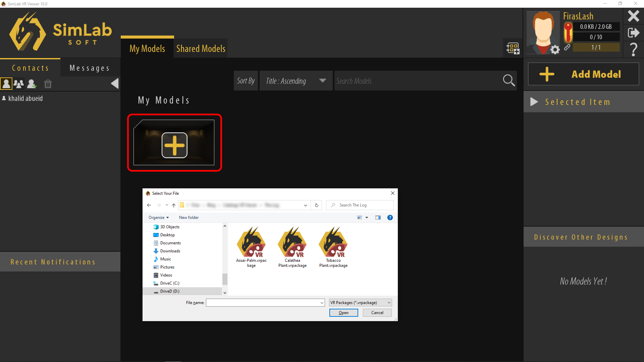Click Discover Other Designs
This screenshot has width=644, height=362.
(583, 237)
